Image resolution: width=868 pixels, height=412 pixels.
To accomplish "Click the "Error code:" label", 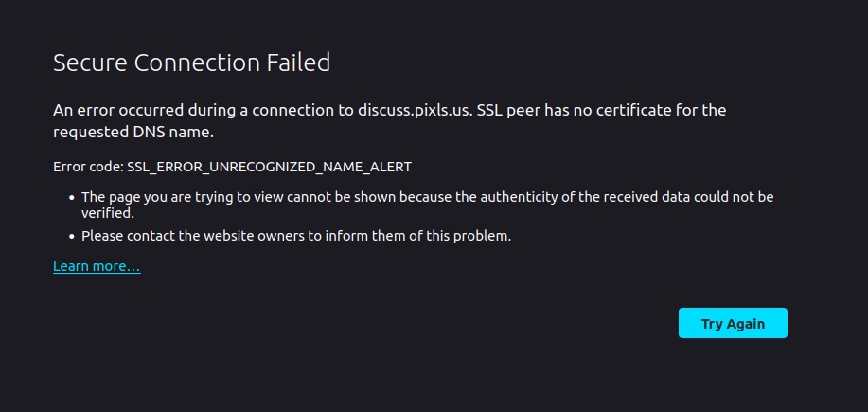I will coord(88,167).
